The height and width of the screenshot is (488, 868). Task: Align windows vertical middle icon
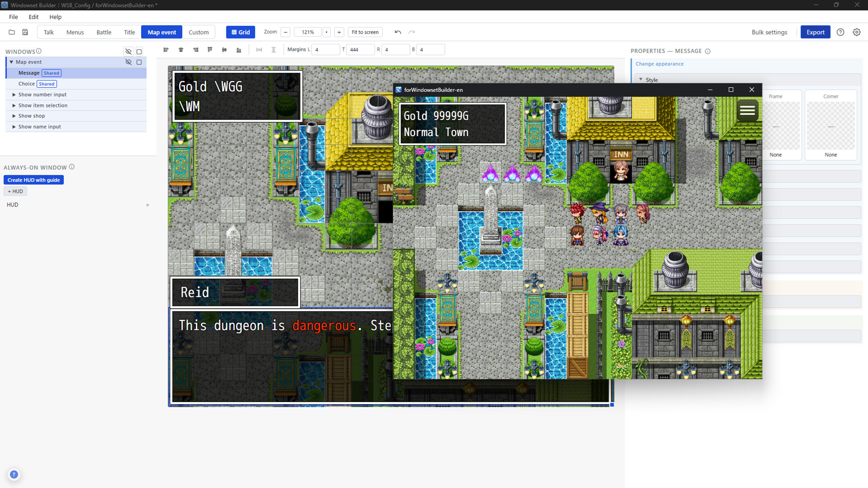(224, 50)
